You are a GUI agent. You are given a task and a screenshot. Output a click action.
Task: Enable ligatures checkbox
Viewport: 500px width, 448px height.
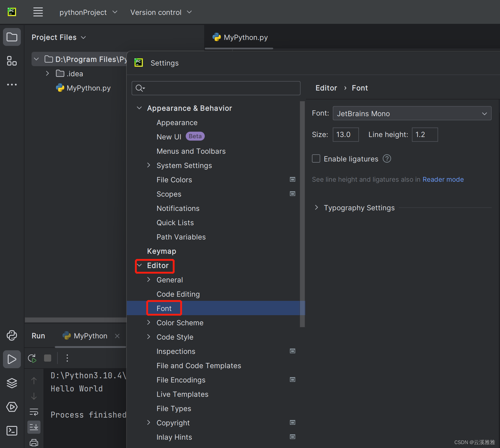pyautogui.click(x=316, y=159)
